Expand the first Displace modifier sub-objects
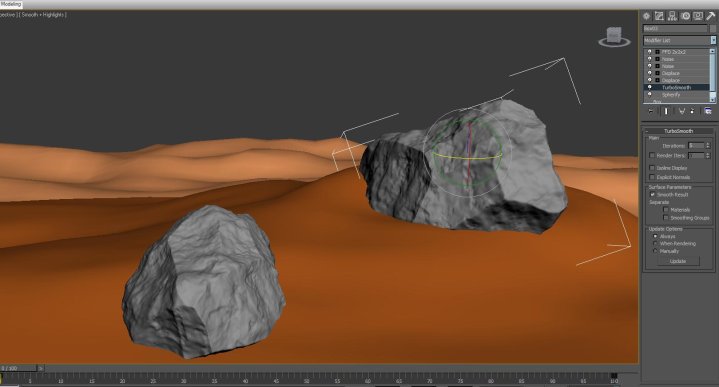 coord(657,73)
